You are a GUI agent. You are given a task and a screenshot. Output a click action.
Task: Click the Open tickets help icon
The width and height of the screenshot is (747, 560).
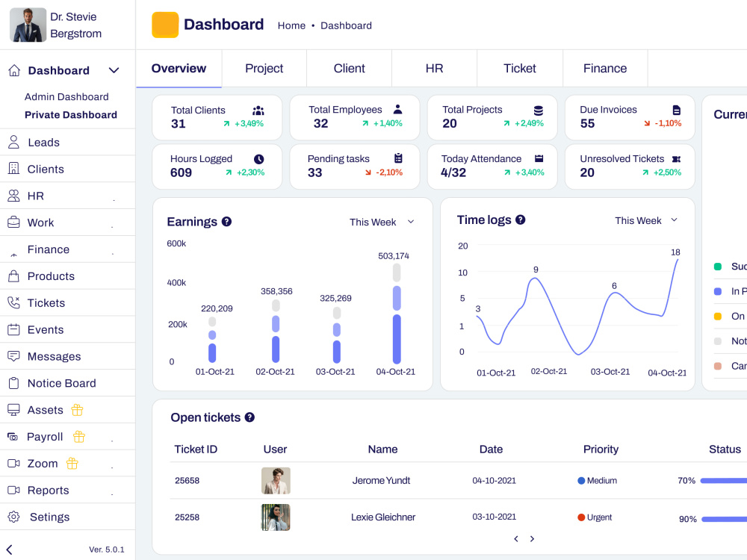coord(249,417)
